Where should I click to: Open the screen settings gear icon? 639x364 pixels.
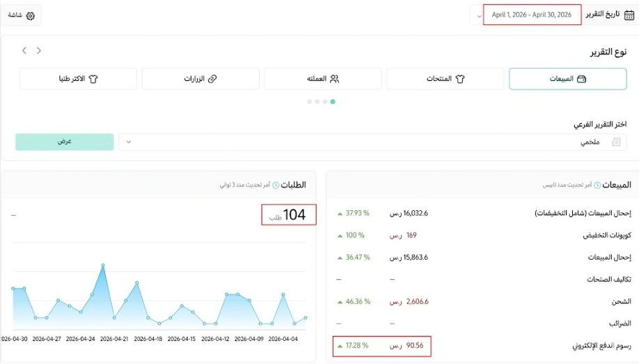30,15
